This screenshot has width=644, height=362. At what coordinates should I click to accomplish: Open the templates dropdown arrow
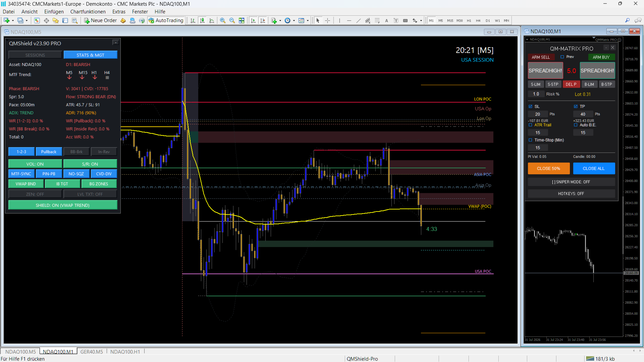click(308, 21)
